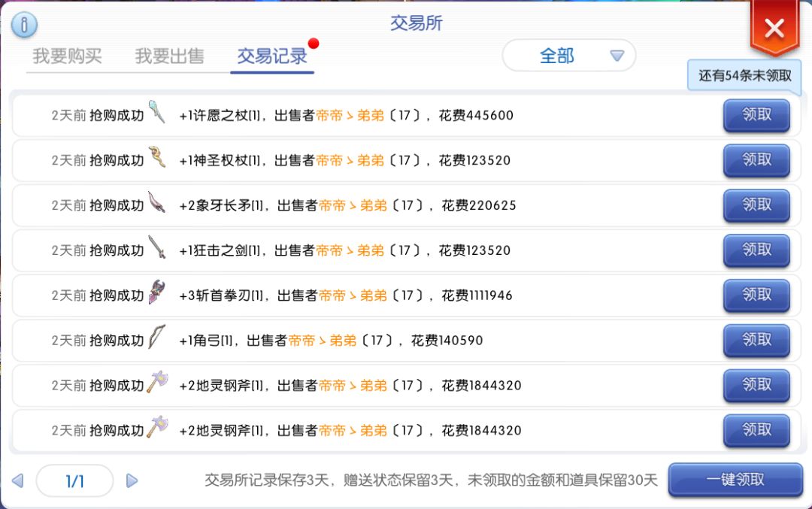Click seller name in 角弓 row
The image size is (812, 509).
point(323,340)
